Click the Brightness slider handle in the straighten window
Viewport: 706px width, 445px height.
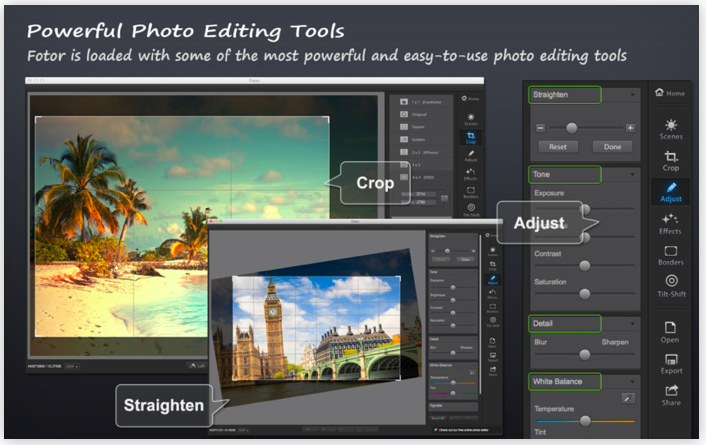point(453,300)
